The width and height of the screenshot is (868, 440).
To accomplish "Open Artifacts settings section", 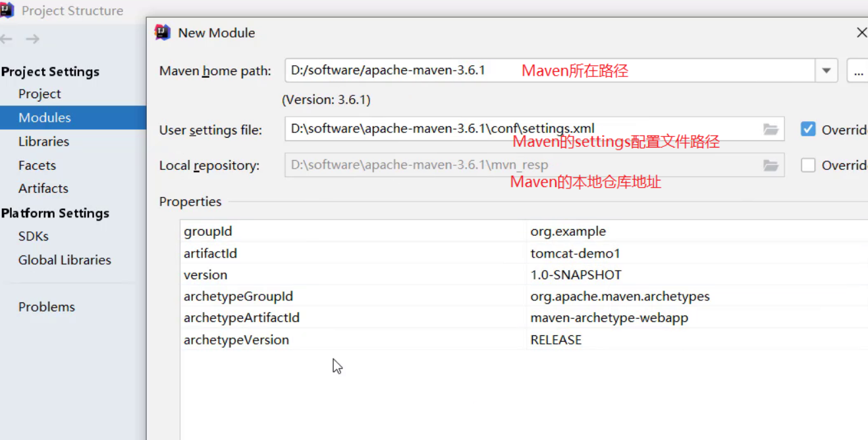I will [43, 188].
